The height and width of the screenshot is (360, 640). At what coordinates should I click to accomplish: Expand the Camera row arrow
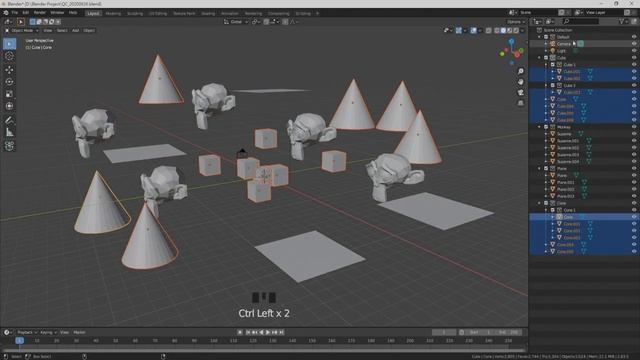(x=546, y=44)
